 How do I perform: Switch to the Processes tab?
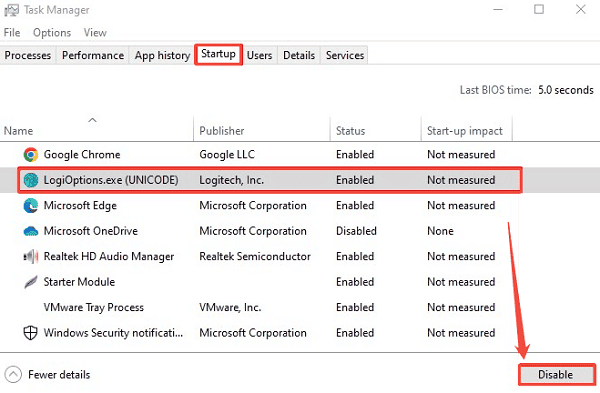coord(28,55)
